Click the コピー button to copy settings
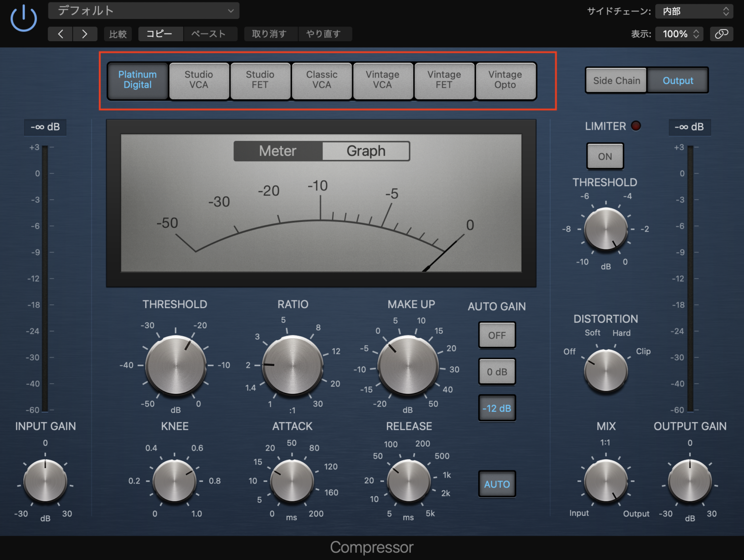 tap(160, 33)
